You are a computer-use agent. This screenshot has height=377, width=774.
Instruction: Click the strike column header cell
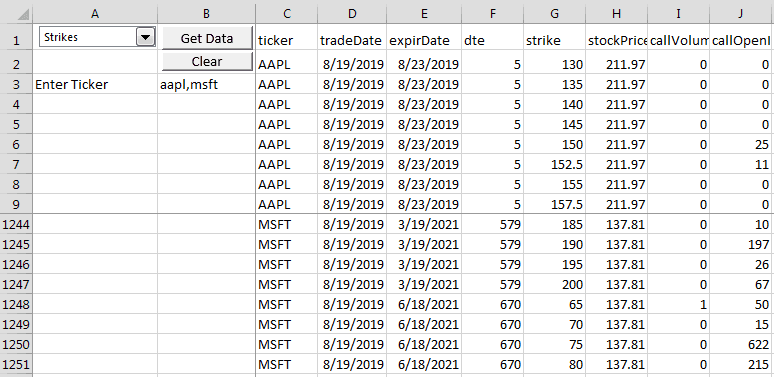[554, 40]
